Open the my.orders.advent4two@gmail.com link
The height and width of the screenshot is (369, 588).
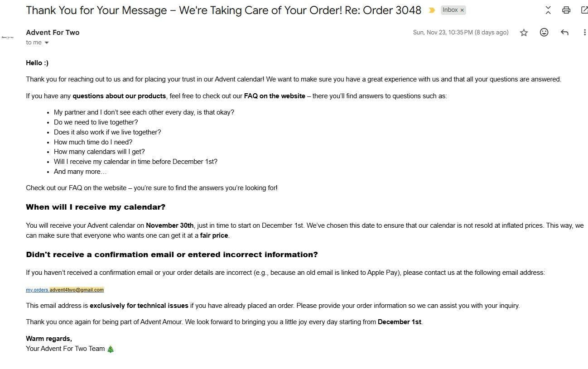coord(65,290)
